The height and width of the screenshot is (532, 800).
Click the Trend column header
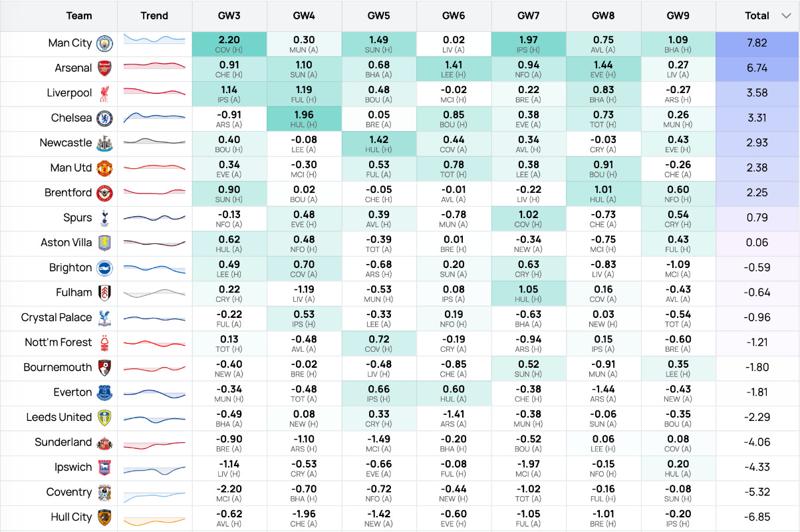pos(154,16)
